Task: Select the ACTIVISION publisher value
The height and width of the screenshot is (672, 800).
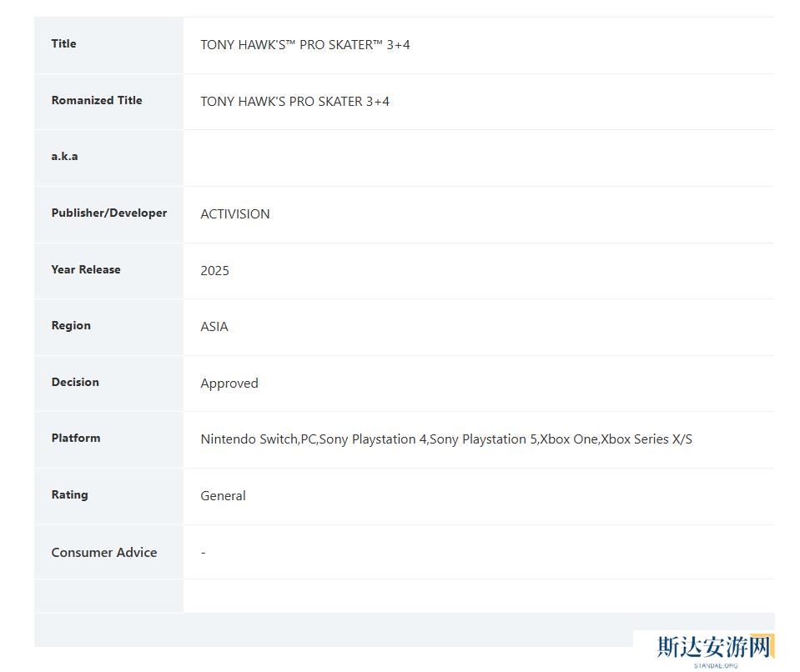Action: [235, 214]
